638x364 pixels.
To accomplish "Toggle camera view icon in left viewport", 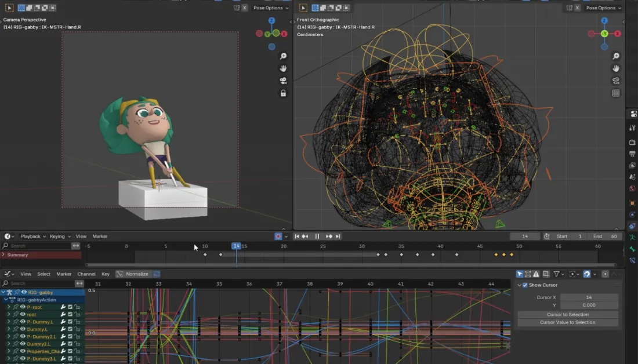I will click(283, 81).
